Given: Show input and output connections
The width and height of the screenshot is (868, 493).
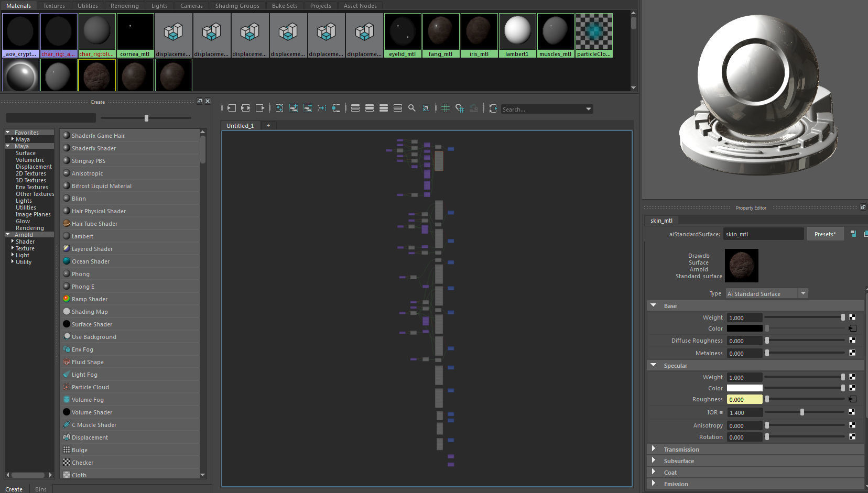Looking at the screenshot, I should [245, 108].
